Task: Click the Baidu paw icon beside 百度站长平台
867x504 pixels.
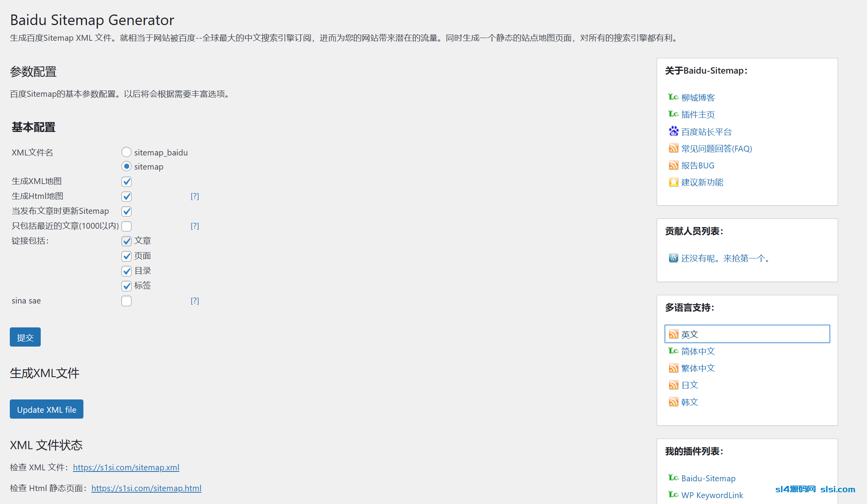Action: pos(673,131)
